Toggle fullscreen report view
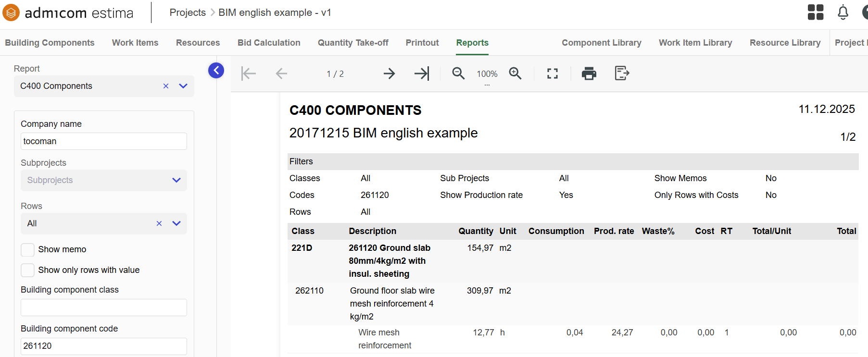This screenshot has width=868, height=357. (x=553, y=74)
